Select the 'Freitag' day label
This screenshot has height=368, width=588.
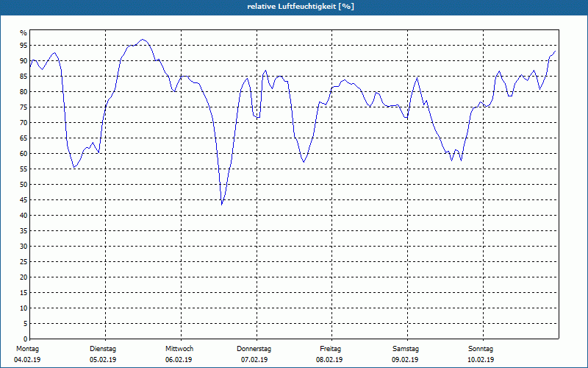[330, 349]
